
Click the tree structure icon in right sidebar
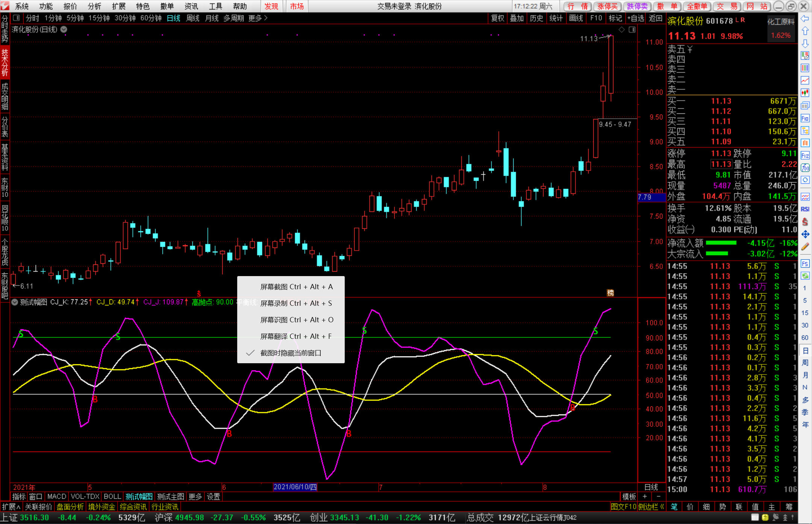(805, 131)
